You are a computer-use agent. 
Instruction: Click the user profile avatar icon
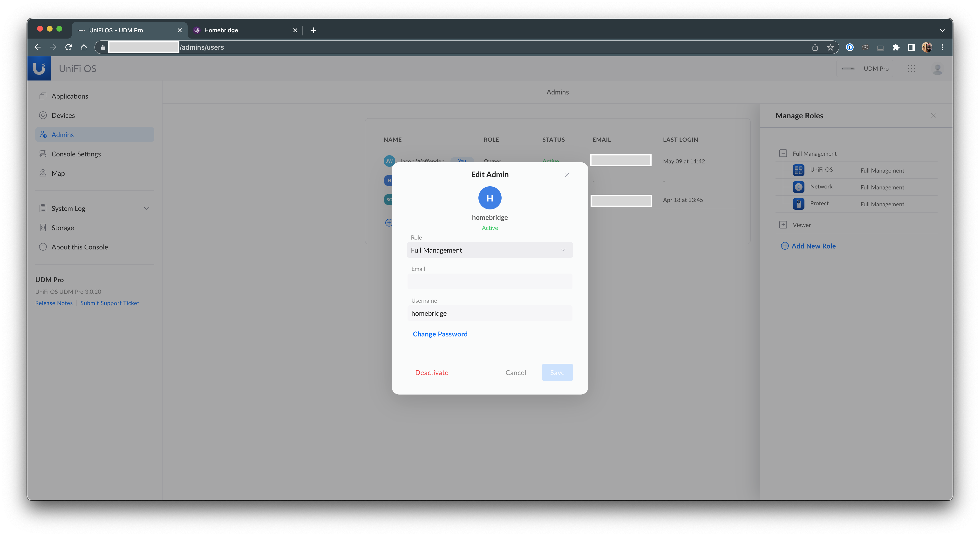click(937, 69)
